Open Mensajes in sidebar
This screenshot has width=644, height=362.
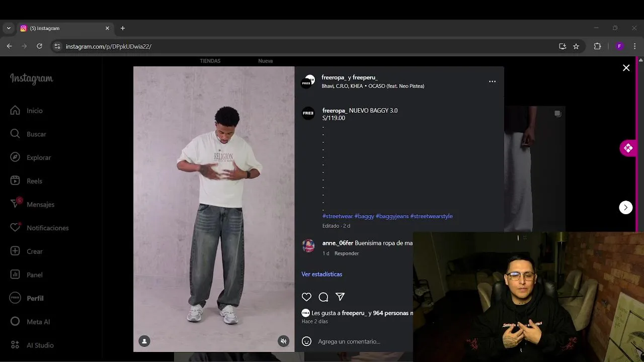(x=32, y=205)
